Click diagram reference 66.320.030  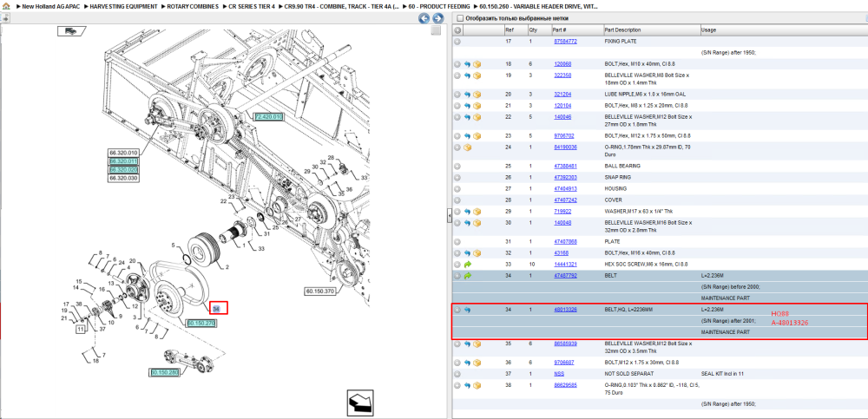[x=123, y=178]
